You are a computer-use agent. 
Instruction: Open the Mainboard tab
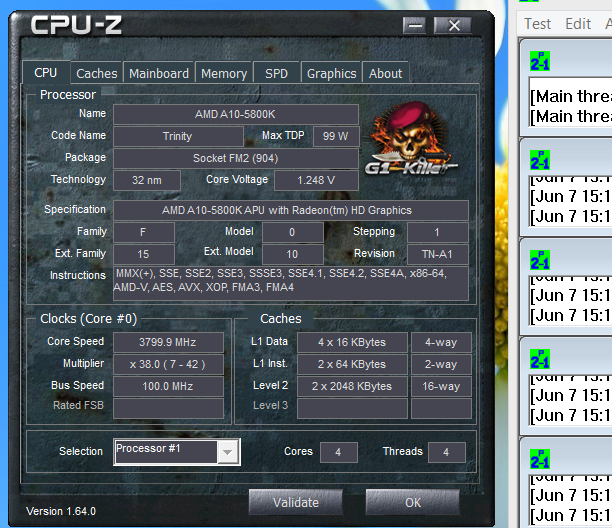coord(159,73)
